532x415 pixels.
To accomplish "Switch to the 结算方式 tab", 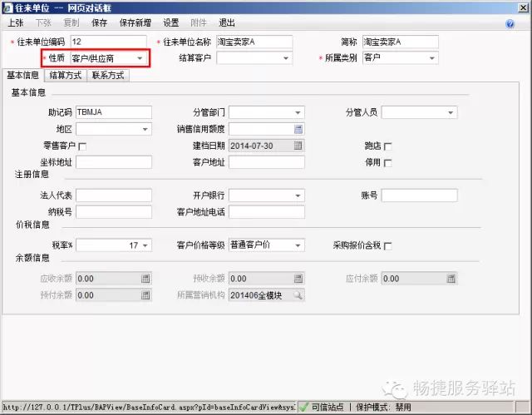I will (x=66, y=76).
